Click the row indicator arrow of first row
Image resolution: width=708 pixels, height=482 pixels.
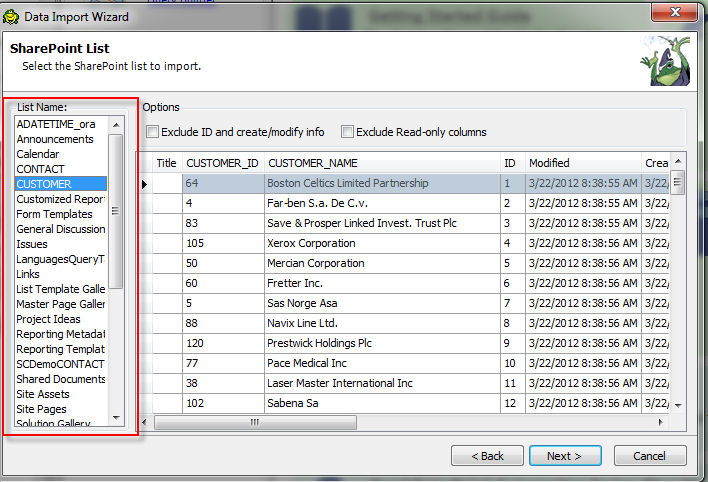click(144, 184)
